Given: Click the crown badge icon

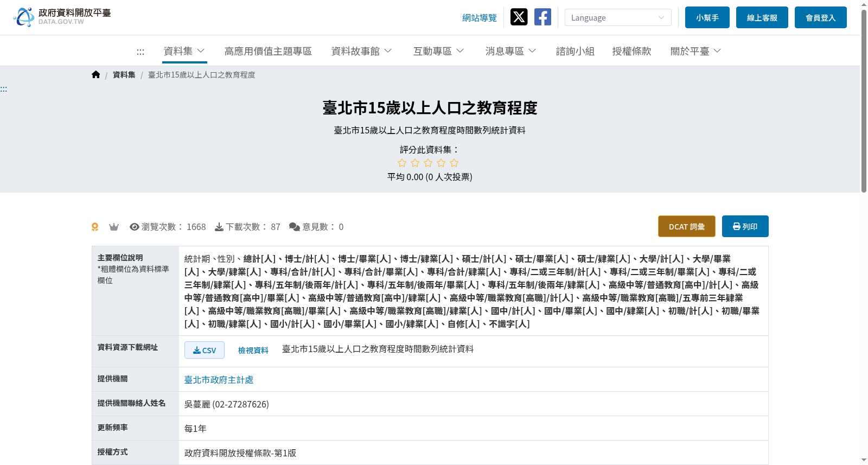Looking at the screenshot, I should [114, 227].
